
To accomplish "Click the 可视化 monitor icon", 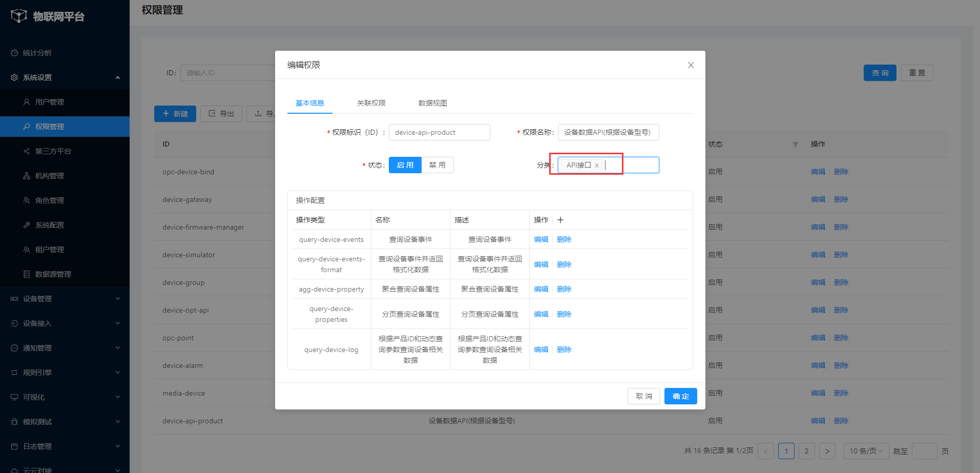I will pyautogui.click(x=14, y=397).
